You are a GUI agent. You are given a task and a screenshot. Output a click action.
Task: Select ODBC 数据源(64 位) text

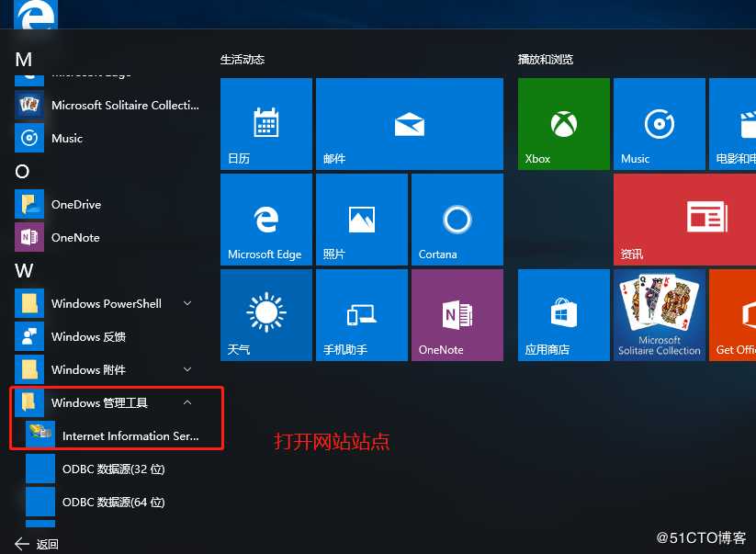[x=114, y=502]
